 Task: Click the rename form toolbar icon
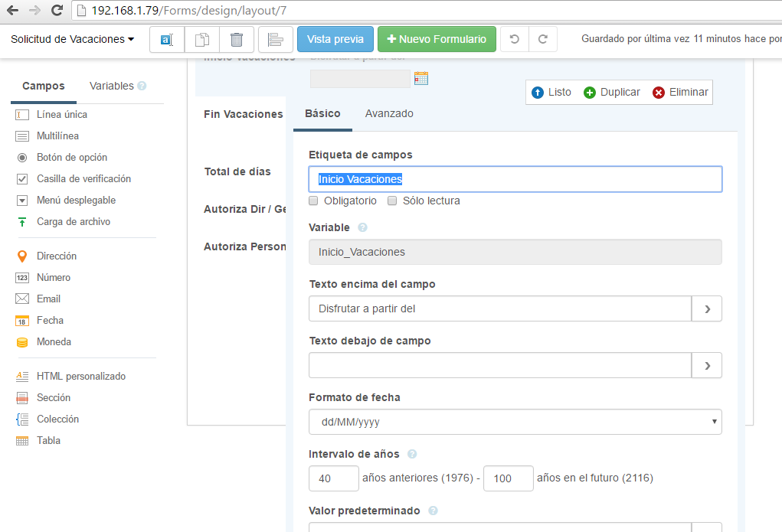pos(167,39)
